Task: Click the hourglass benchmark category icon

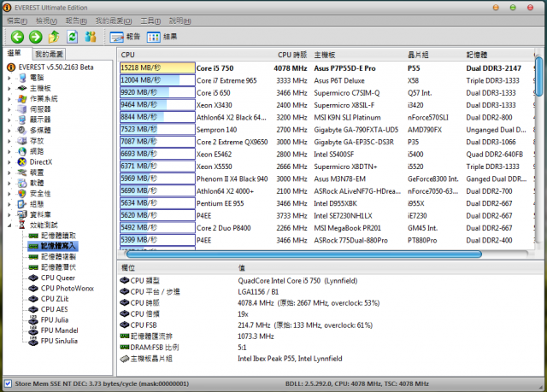Action: click(21, 225)
